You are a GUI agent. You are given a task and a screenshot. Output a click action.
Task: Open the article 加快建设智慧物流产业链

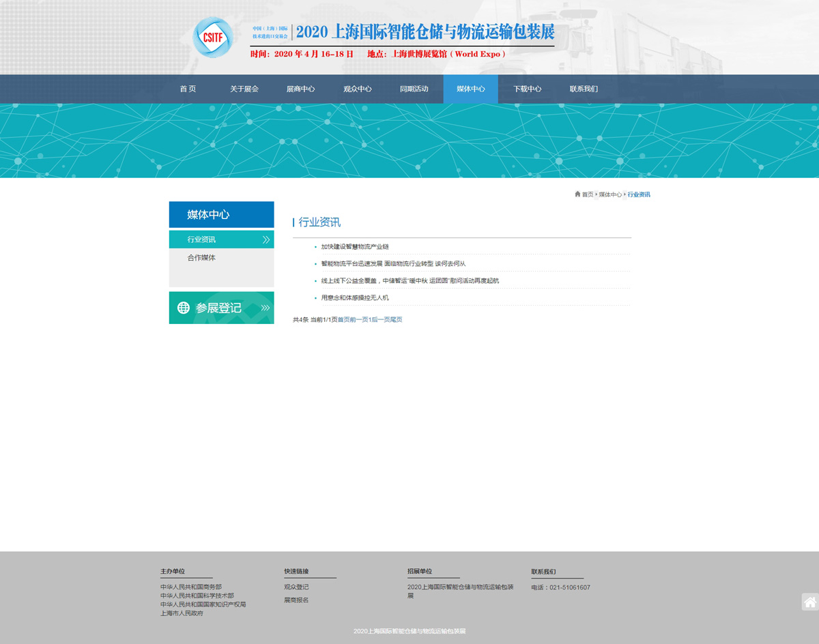pos(355,246)
